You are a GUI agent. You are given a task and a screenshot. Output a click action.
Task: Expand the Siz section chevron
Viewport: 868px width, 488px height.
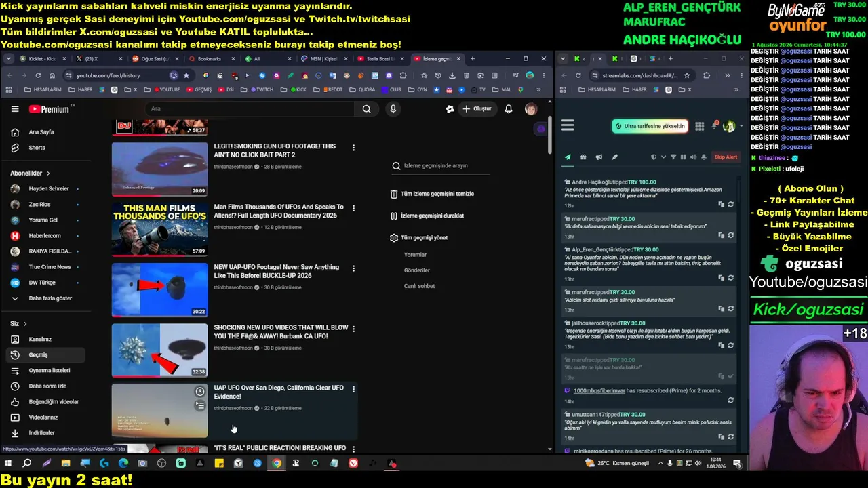click(25, 324)
